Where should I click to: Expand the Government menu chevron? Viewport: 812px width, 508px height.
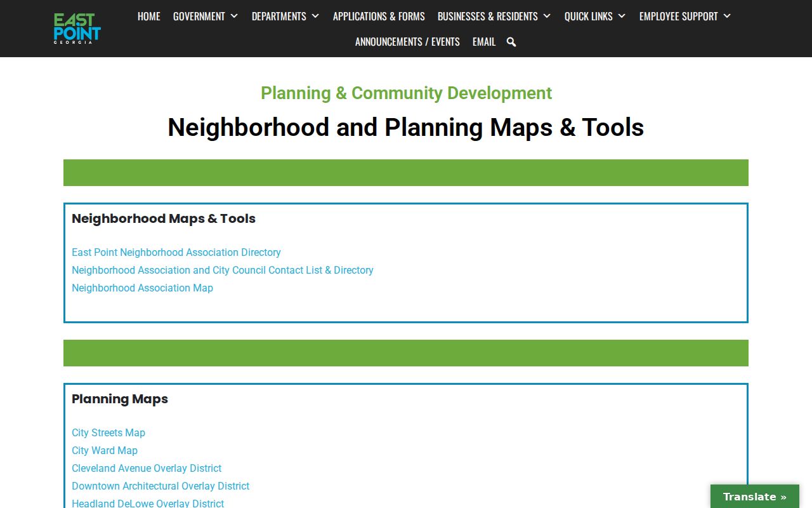point(234,16)
